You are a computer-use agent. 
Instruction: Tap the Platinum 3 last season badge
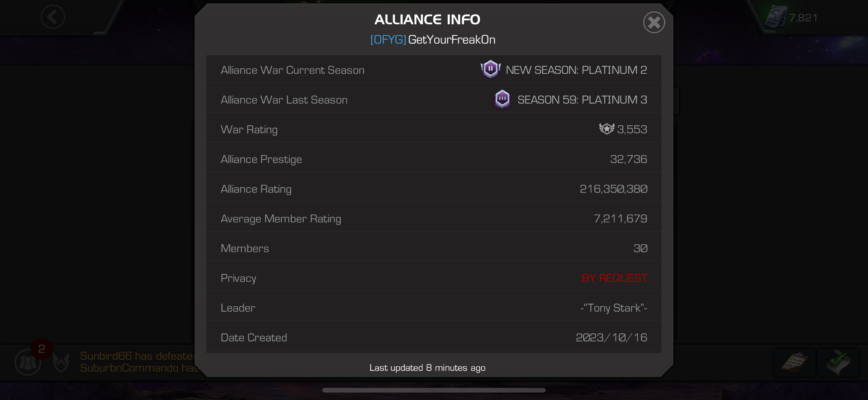pos(502,99)
